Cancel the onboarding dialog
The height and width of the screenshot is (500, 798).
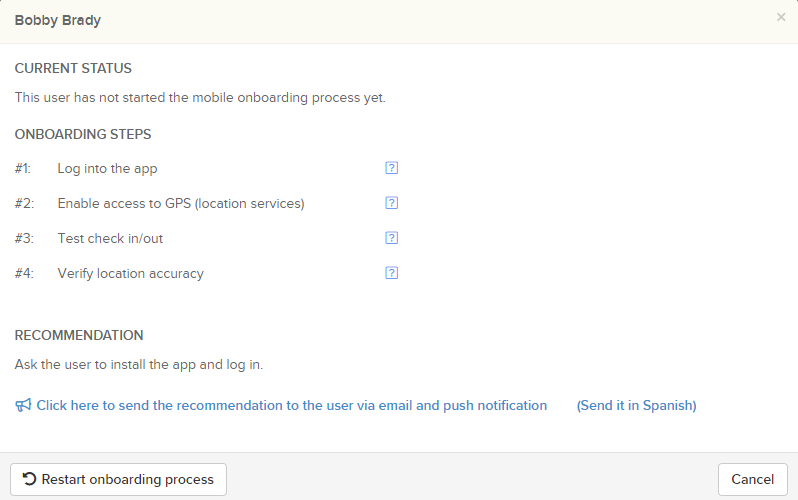(x=753, y=480)
